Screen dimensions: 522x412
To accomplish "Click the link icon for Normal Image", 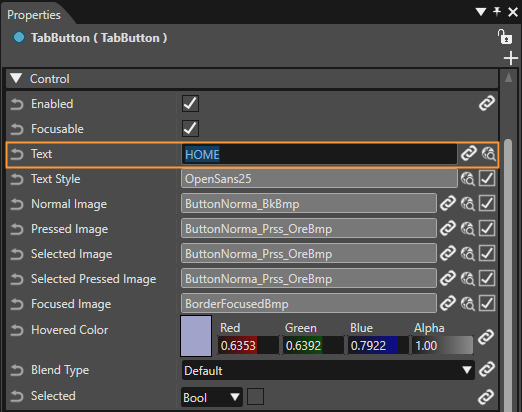I will click(x=448, y=203).
